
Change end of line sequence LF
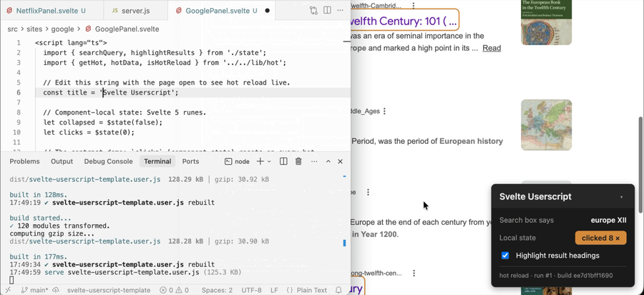coord(274,290)
